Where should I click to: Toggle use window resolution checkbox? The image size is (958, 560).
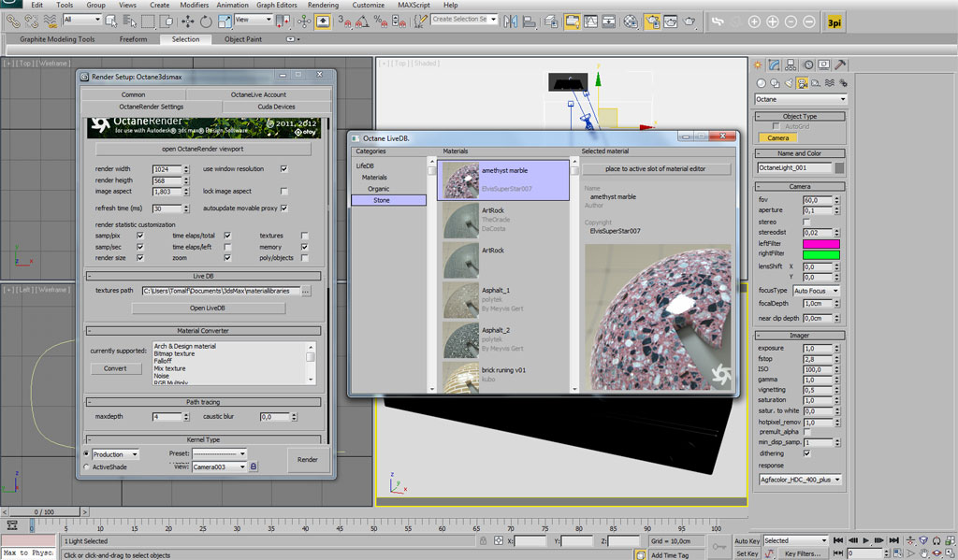point(284,168)
